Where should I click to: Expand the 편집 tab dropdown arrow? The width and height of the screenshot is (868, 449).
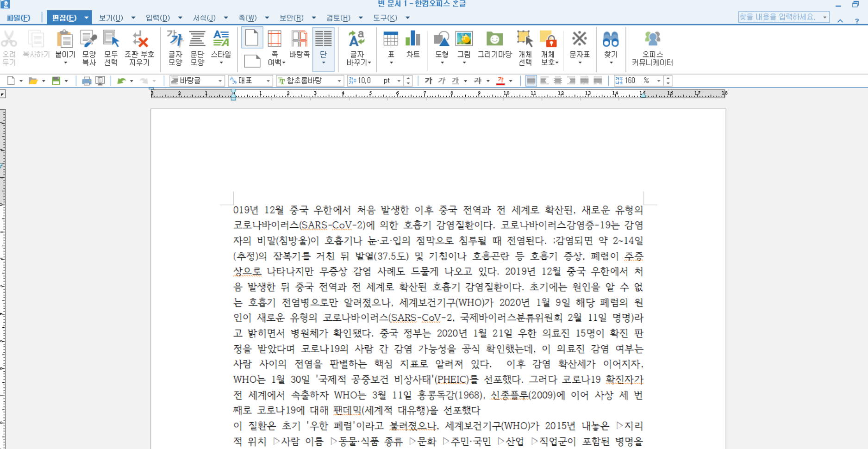point(86,18)
